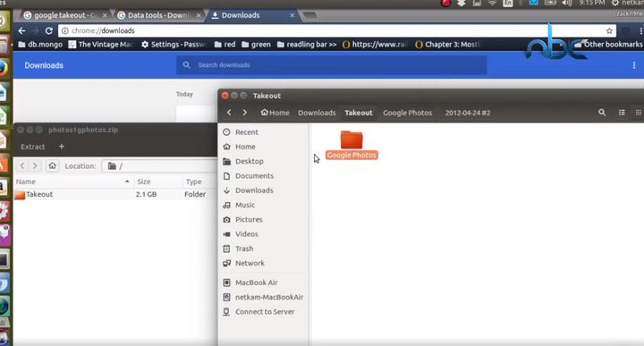This screenshot has width=644, height=346.
Task: Click 2012-04-24 #2 in the path bar
Action: [468, 113]
